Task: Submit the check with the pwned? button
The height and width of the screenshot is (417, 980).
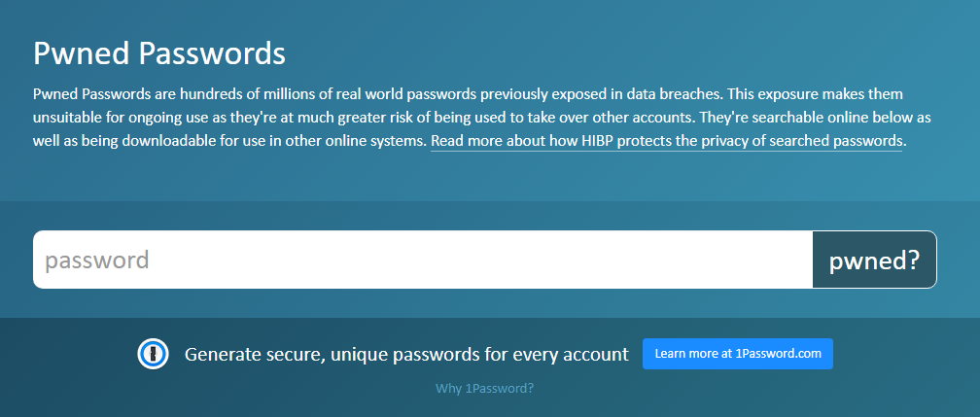Action: click(874, 260)
